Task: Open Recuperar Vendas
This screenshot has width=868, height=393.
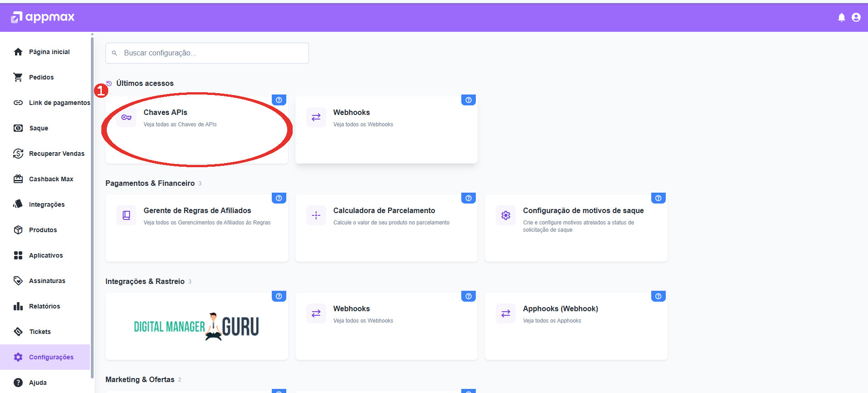Action: point(45,154)
